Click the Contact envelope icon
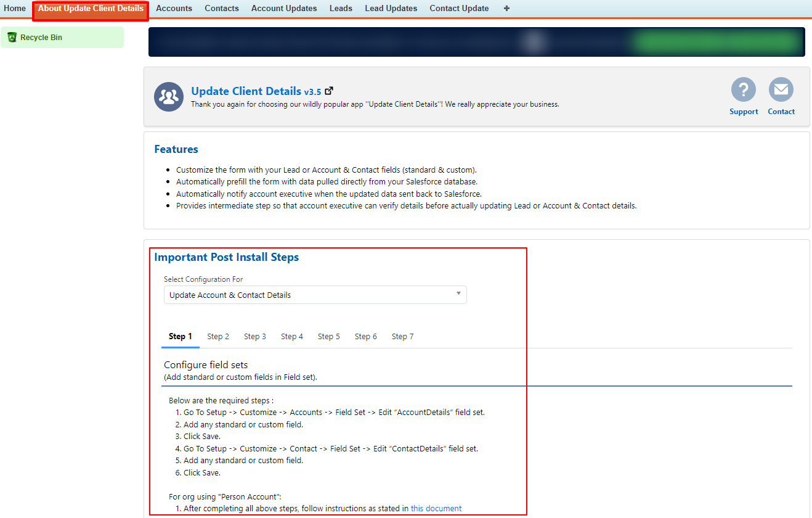 tap(781, 90)
